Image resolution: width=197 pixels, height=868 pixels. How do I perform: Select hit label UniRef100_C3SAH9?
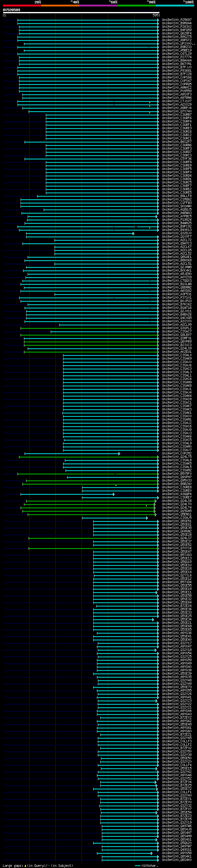click(176, 382)
